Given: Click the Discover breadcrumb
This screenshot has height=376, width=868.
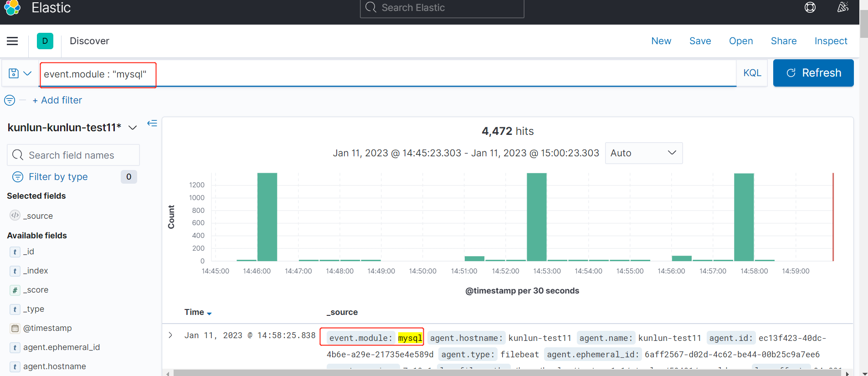Looking at the screenshot, I should (89, 41).
